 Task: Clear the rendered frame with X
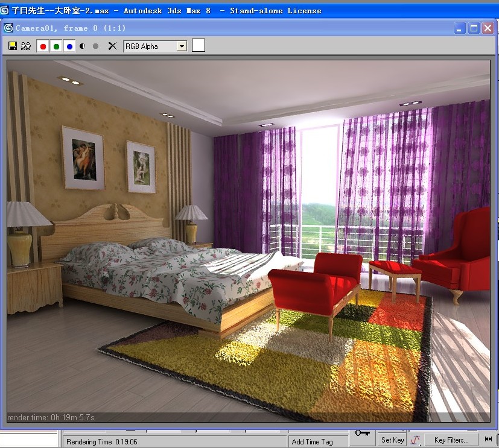pos(112,46)
